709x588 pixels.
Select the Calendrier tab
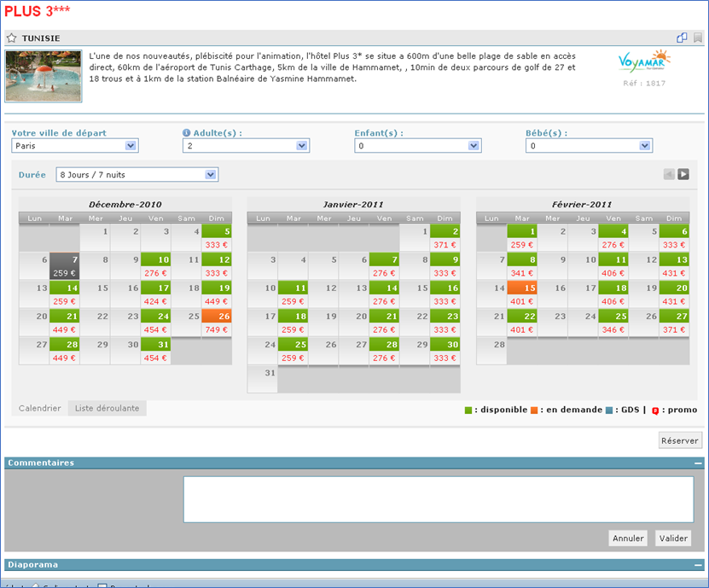pos(40,409)
